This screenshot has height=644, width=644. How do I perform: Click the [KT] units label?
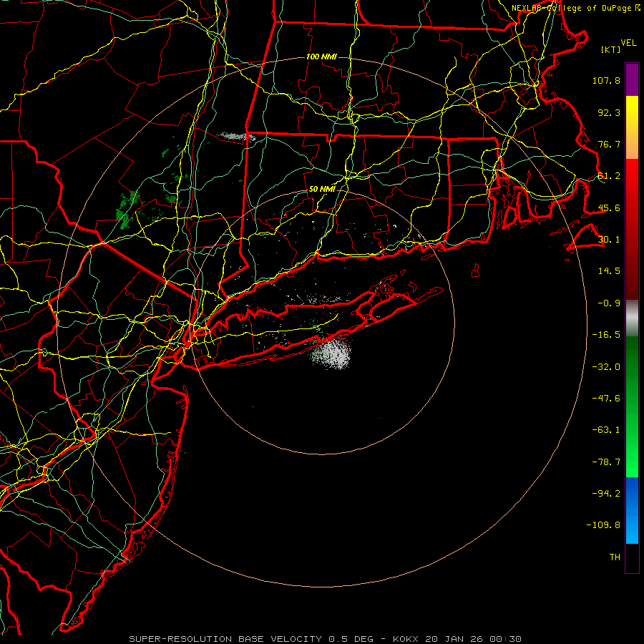click(610, 49)
